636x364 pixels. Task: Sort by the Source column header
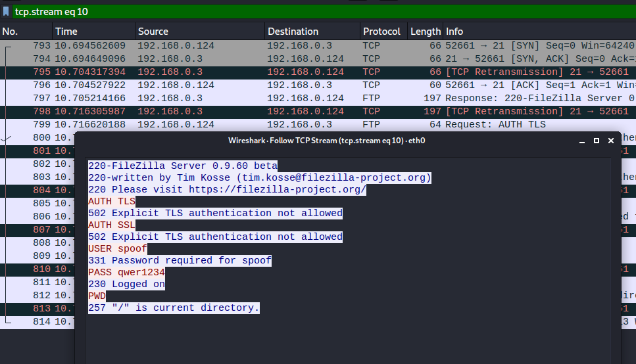pyautogui.click(x=199, y=32)
